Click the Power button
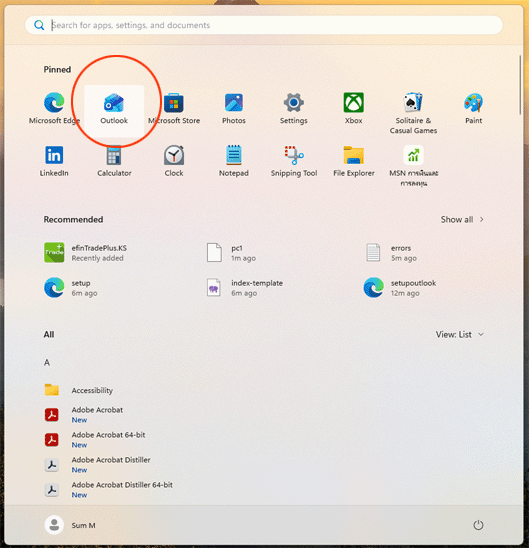This screenshot has width=529, height=548. (x=478, y=525)
